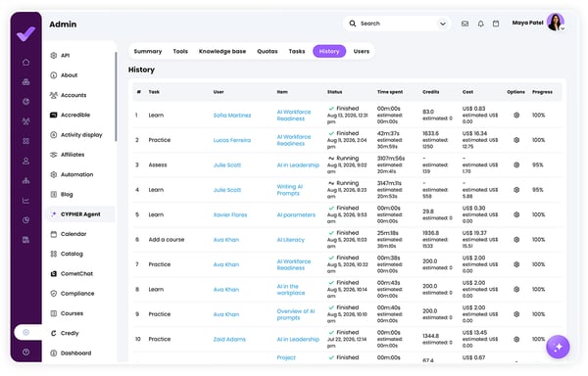This screenshot has height=376, width=588.
Task: Open Writing AI Prompts item link
Action: pos(290,190)
